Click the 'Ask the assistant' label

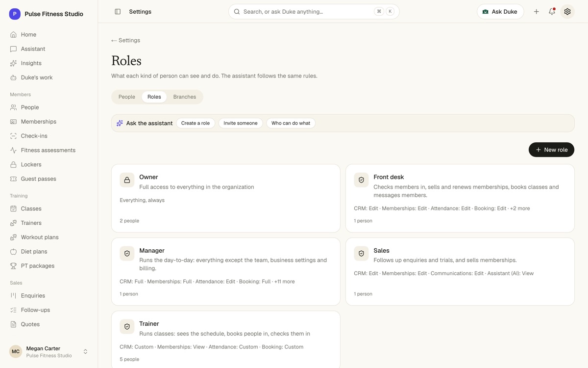149,123
